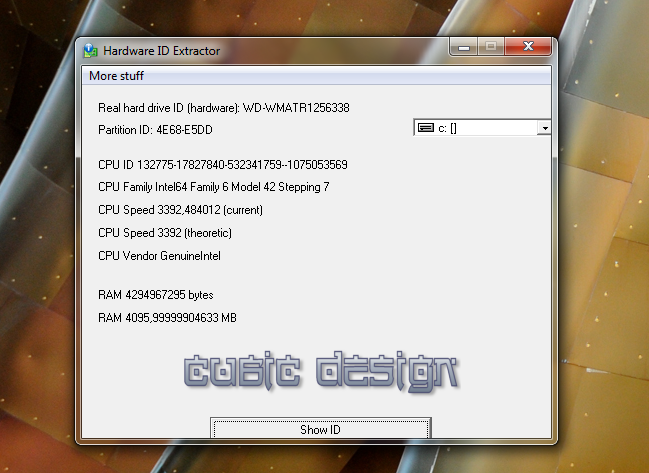Click the Show ID button
The width and height of the screenshot is (649, 473).
point(320,428)
